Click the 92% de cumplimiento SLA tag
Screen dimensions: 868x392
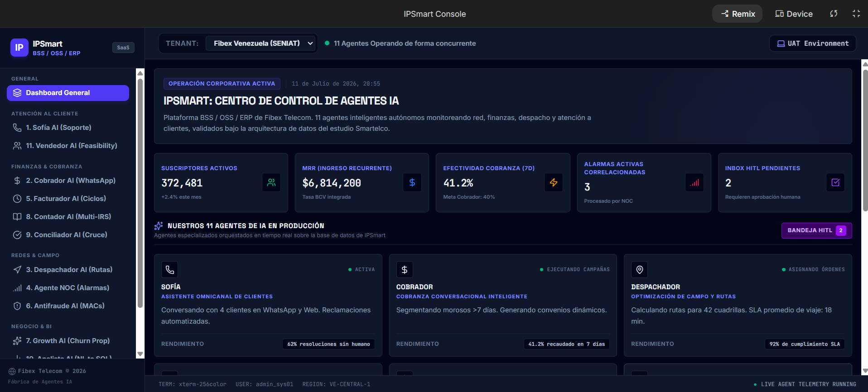tap(805, 344)
